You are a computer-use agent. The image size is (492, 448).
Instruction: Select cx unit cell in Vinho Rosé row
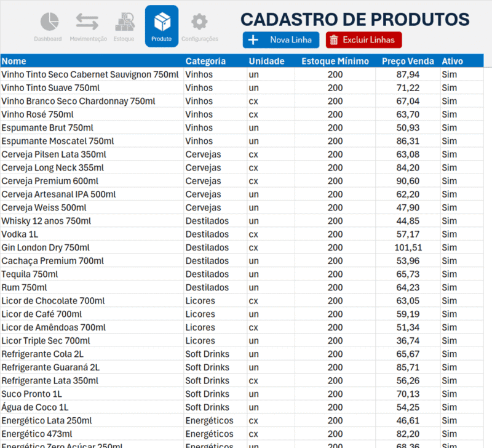pos(271,114)
